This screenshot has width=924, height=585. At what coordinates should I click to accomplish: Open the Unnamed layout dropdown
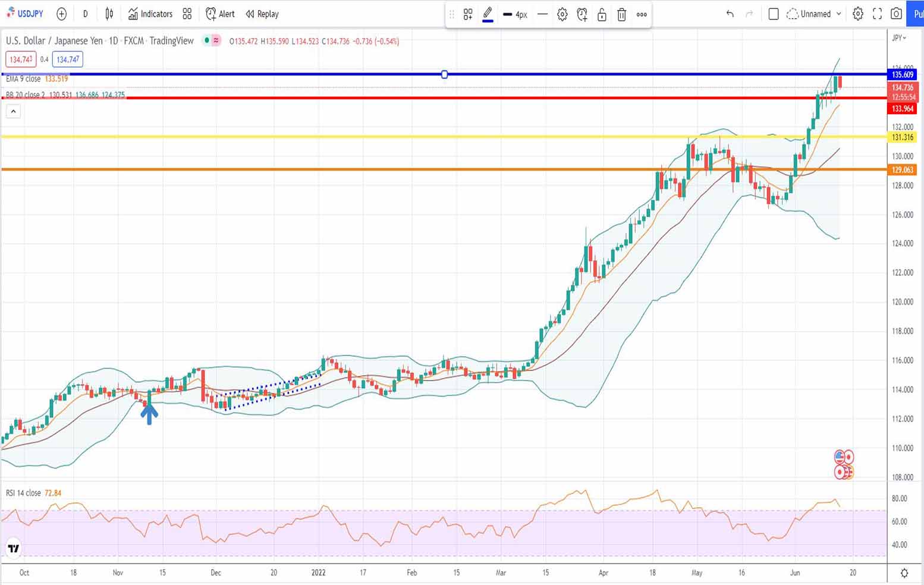[x=815, y=14]
